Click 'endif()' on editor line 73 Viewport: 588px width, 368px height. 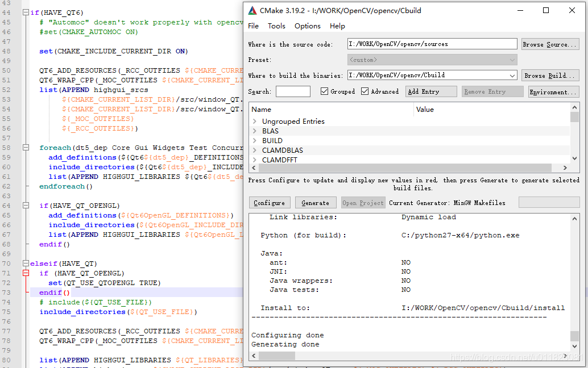point(55,292)
